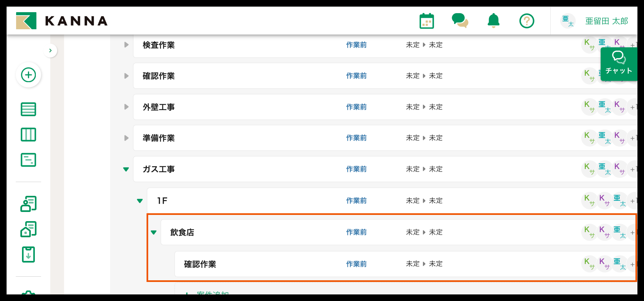Screen dimensions: 644x301
Task: Expand the 外壁工事 row
Action: pyautogui.click(x=126, y=107)
